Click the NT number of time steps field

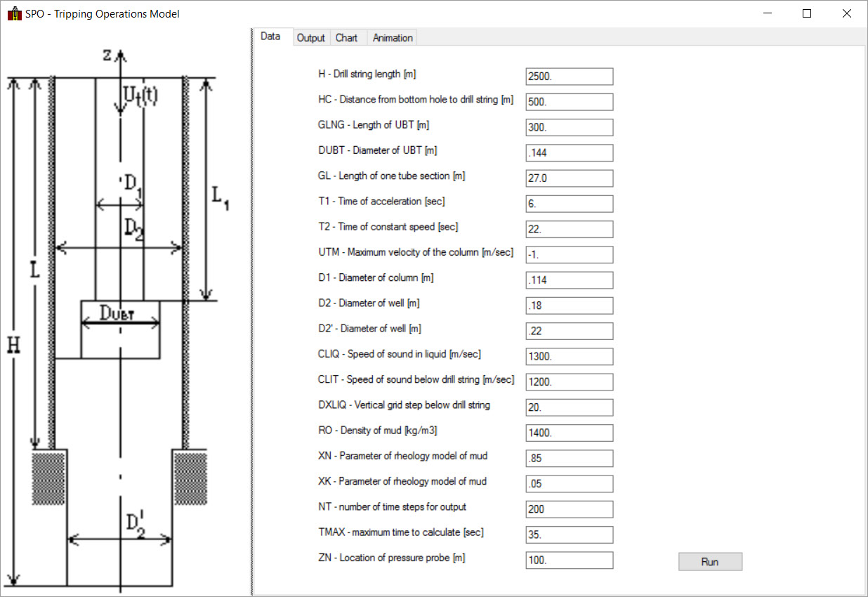(x=569, y=509)
